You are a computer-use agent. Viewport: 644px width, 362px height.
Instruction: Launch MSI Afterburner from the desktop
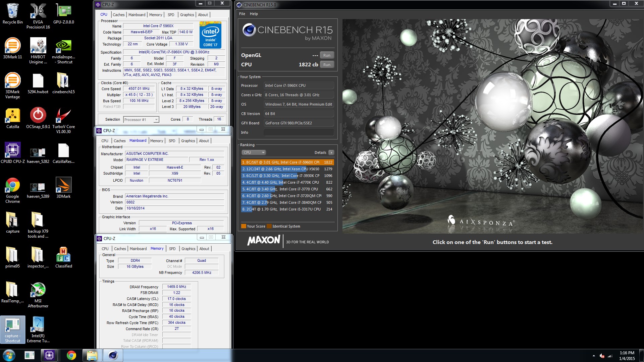[38, 295]
